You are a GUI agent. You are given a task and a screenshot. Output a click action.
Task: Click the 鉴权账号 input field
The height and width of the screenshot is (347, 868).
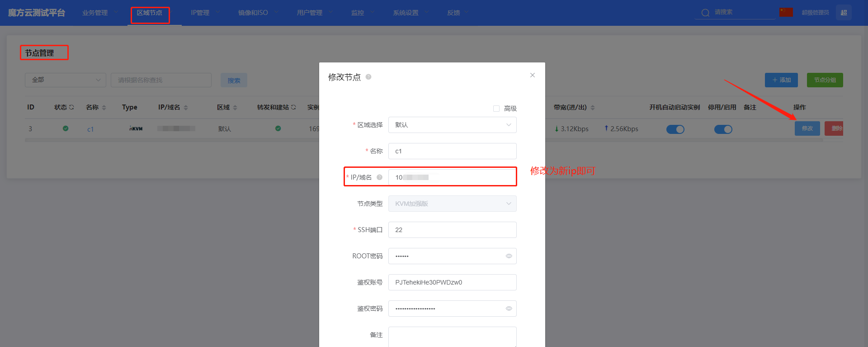[x=453, y=282]
